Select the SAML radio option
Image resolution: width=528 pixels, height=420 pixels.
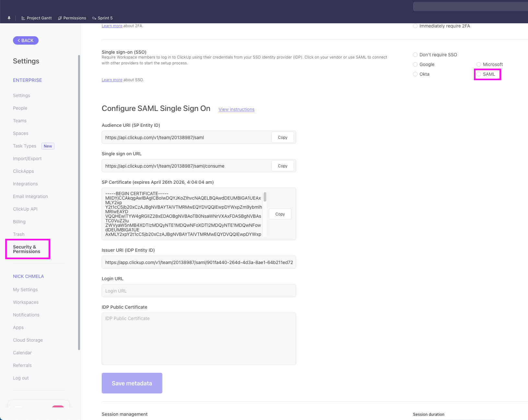pyautogui.click(x=479, y=74)
